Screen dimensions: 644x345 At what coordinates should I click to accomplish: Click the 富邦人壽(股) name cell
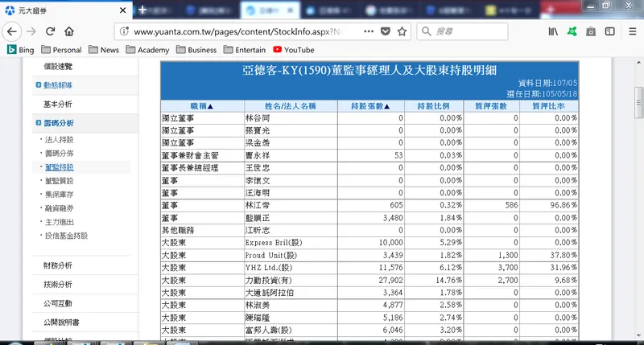tap(291, 330)
